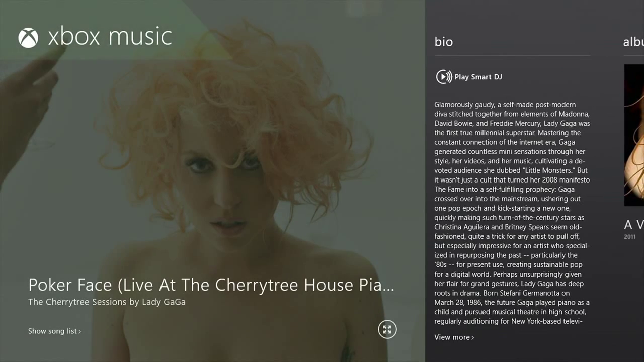Open the Show song list link

pos(52,331)
